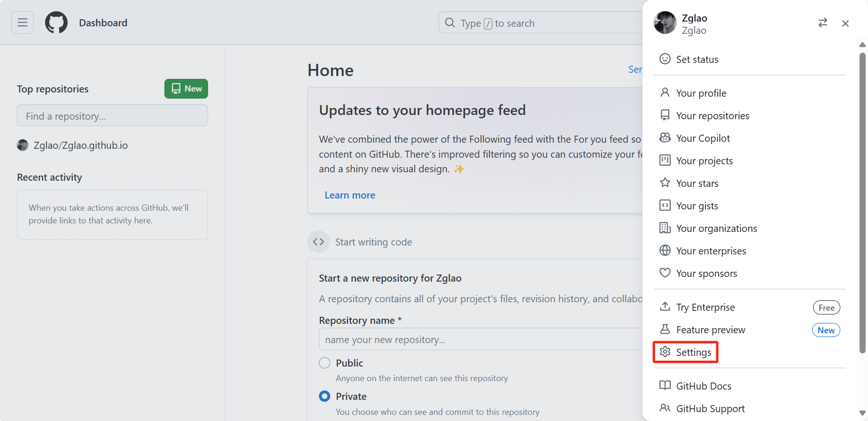Click the code brackets icon beside Start writing code
Viewport: 868px width, 421px height.
point(318,242)
